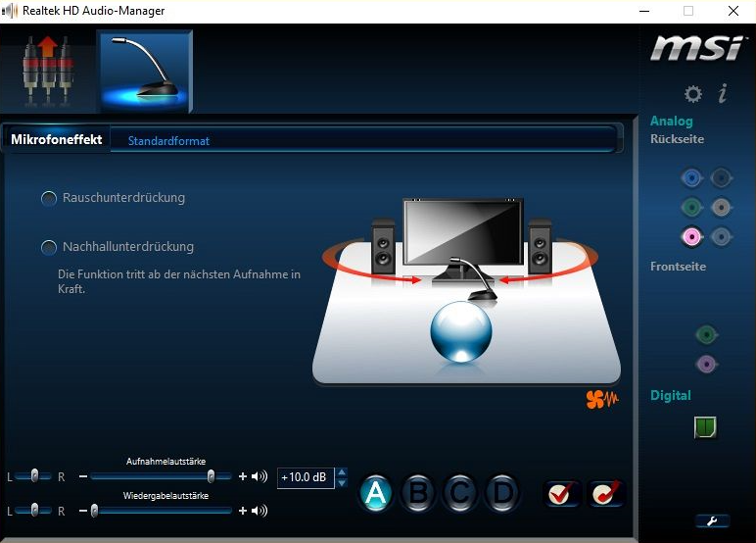
Task: Click the playback L/R balance slider
Action: point(33,510)
